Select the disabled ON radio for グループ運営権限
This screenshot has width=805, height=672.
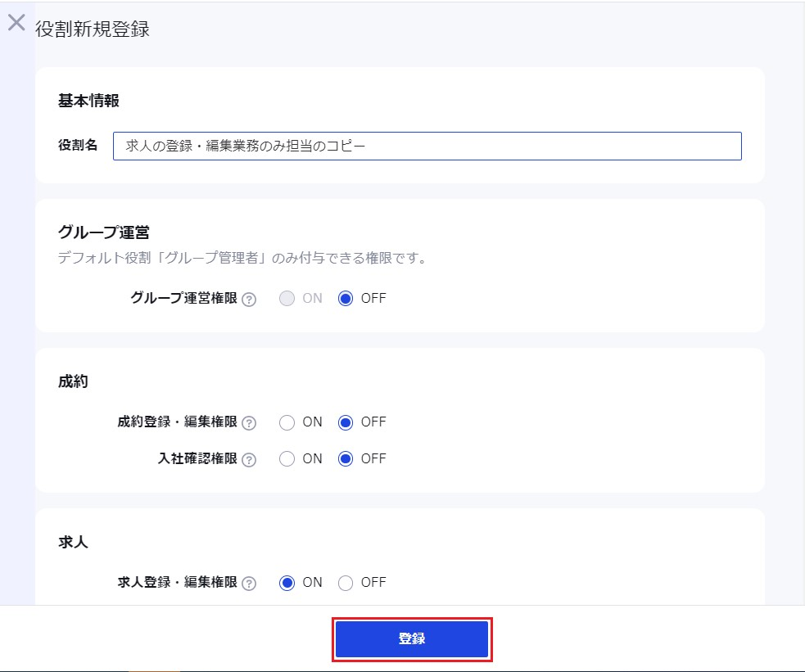click(287, 299)
